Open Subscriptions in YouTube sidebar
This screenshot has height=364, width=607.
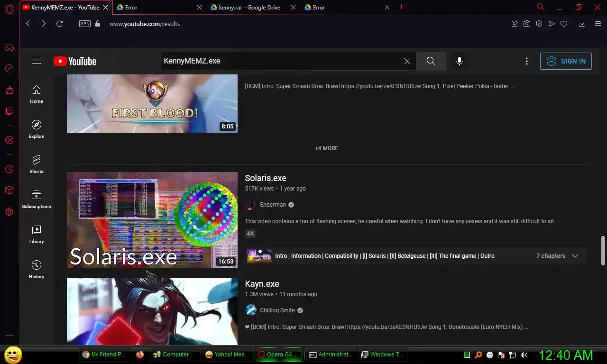point(37,200)
